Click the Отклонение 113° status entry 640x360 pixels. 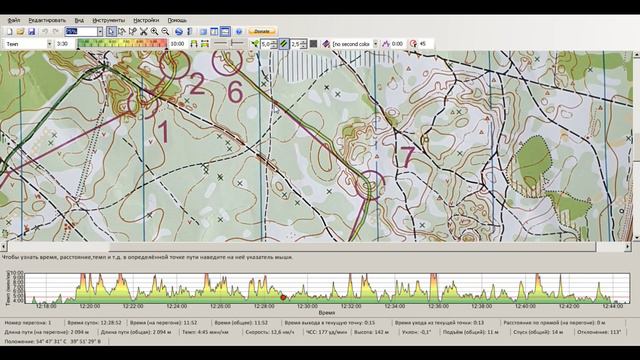599,332
